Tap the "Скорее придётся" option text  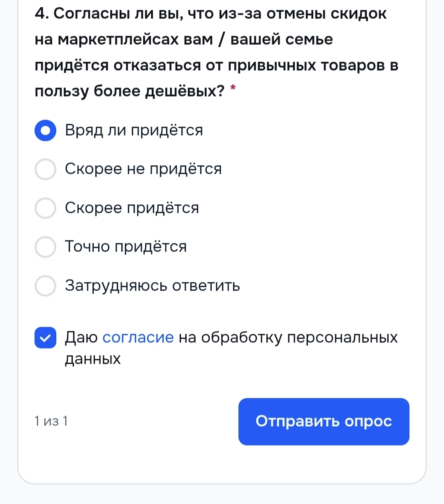(x=132, y=208)
